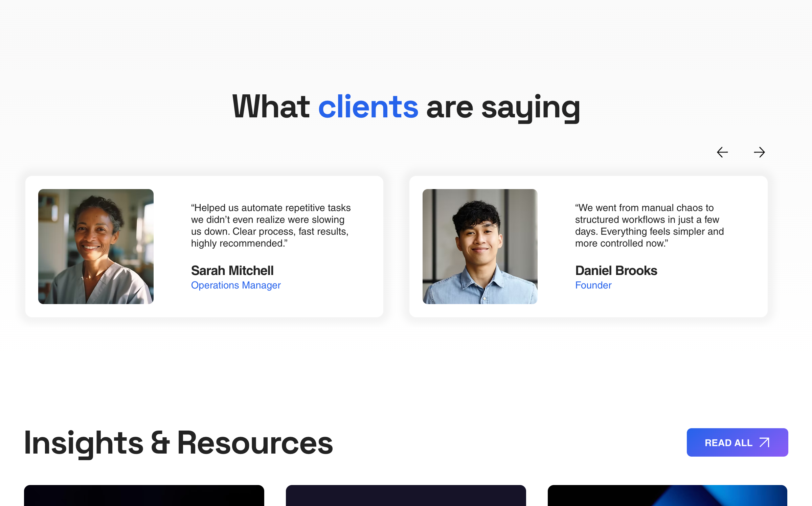Click the Founder title text
Image resolution: width=812 pixels, height=506 pixels.
(x=593, y=285)
